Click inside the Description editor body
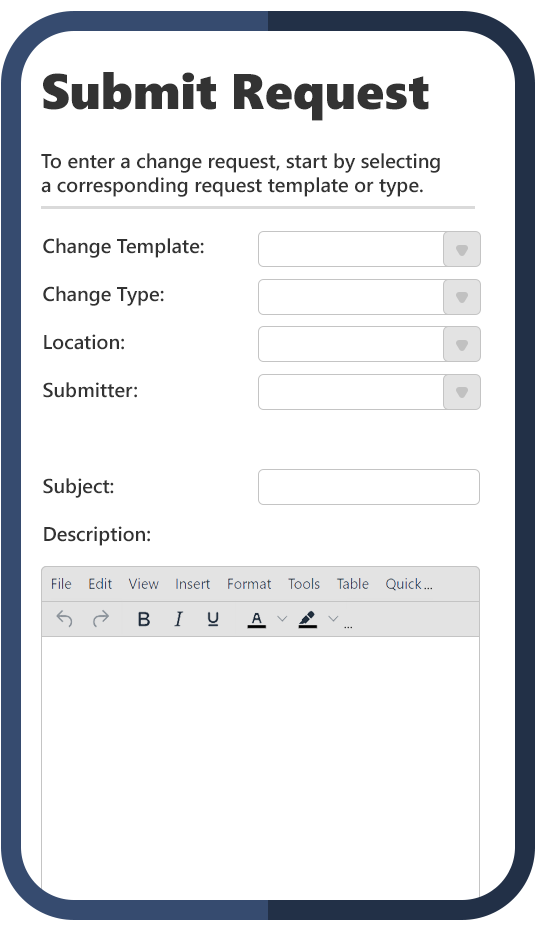535x930 pixels. point(260,765)
